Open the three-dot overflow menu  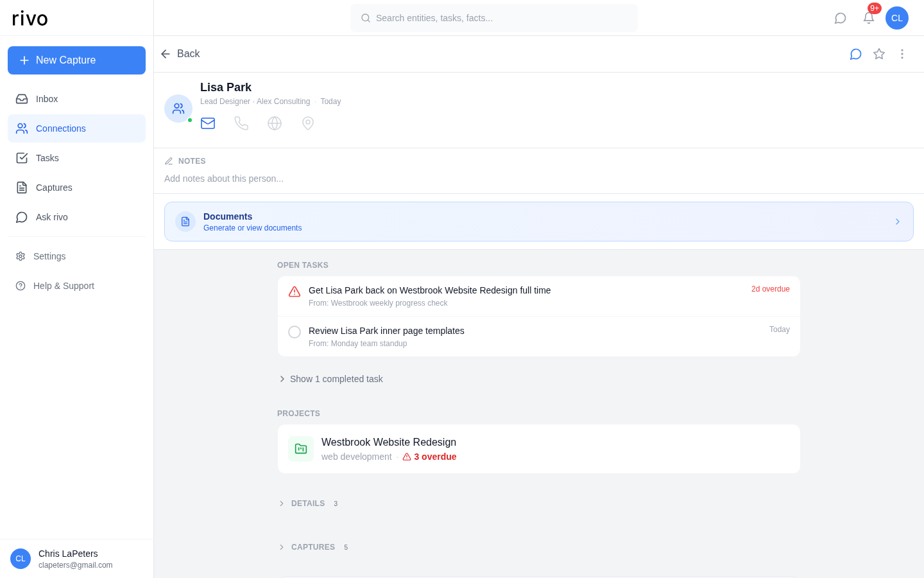point(902,54)
